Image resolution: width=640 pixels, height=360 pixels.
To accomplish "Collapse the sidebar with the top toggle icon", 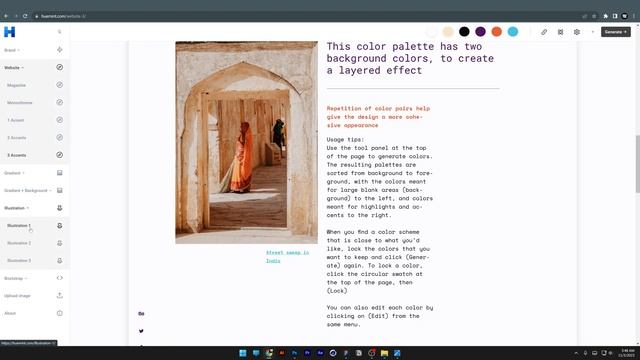I will pos(60,32).
